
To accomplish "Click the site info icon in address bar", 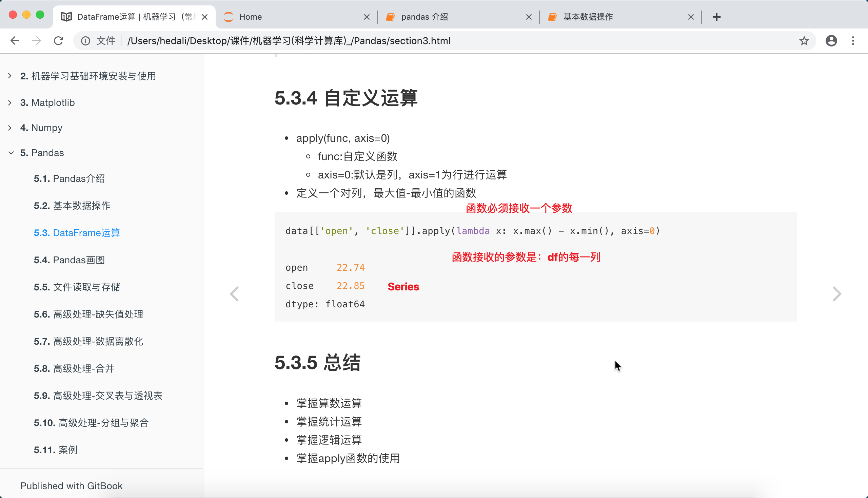I will coord(85,41).
